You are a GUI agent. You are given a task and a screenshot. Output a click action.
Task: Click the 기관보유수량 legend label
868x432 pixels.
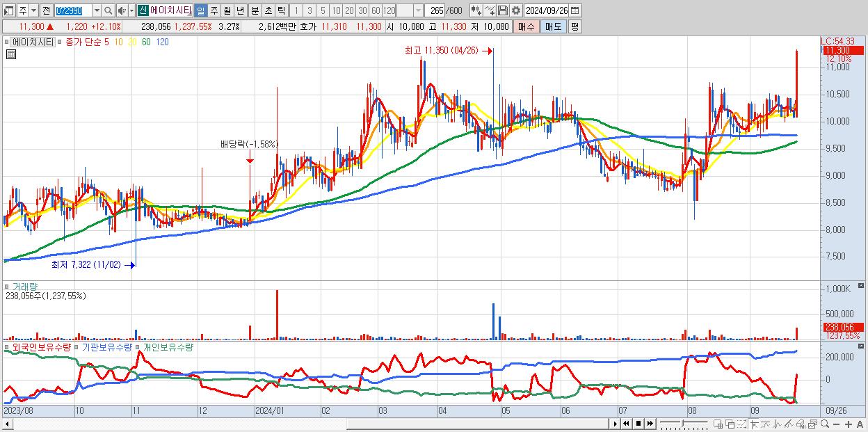[x=107, y=346]
